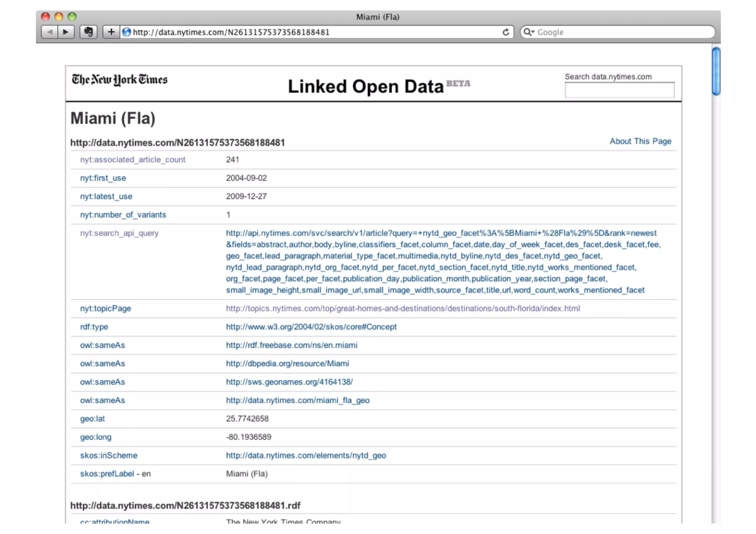Click The New York Times logo

[x=119, y=80]
